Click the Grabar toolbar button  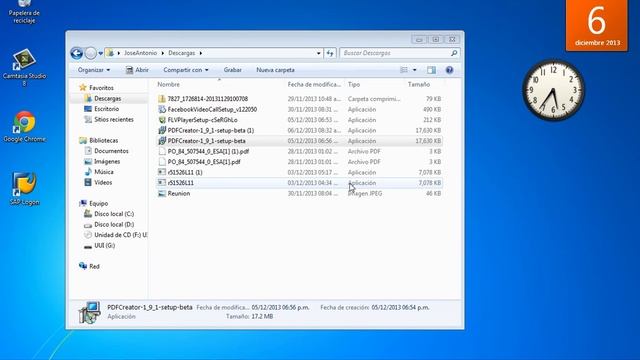point(233,70)
